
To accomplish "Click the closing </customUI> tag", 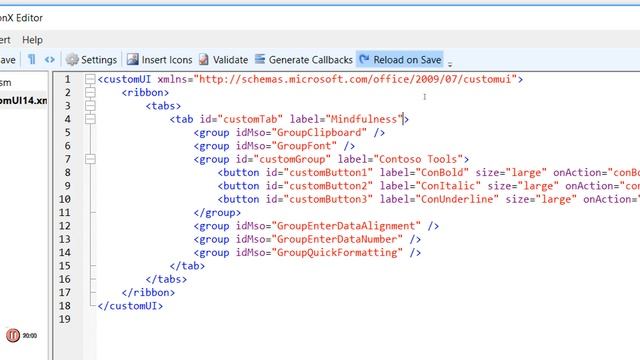I will click(130, 306).
